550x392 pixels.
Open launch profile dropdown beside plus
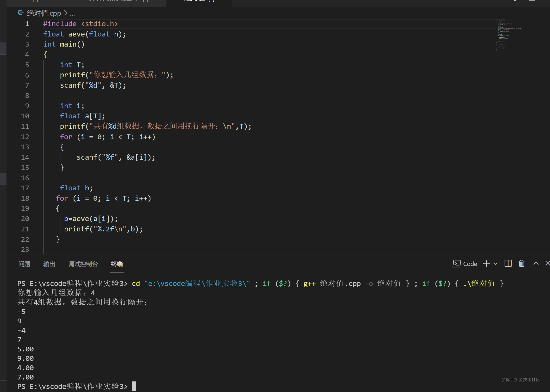pyautogui.click(x=495, y=264)
